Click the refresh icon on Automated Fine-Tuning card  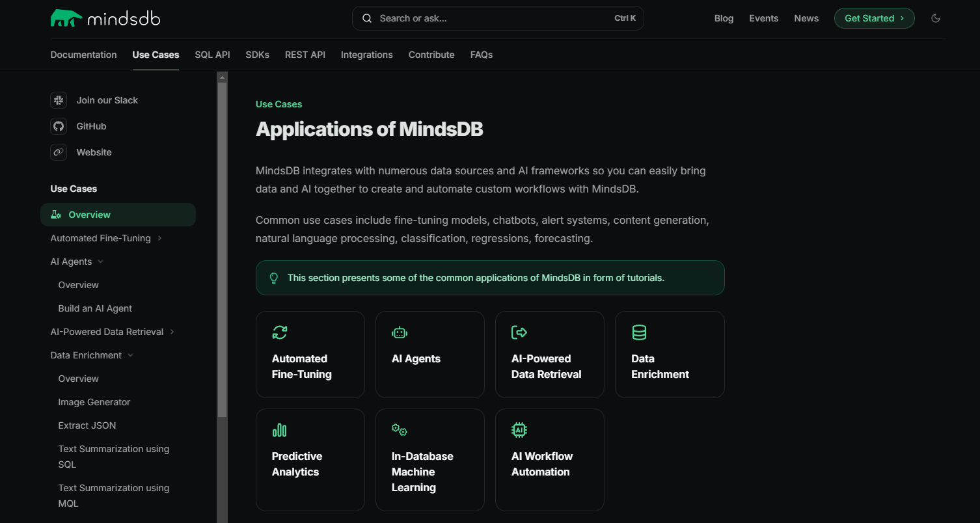tap(280, 332)
